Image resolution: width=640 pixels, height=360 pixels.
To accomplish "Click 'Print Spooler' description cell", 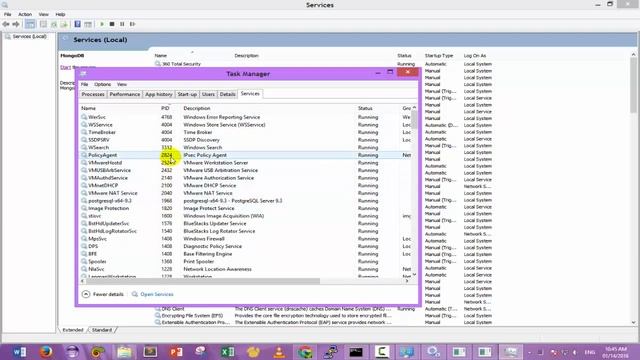I will 198,261.
